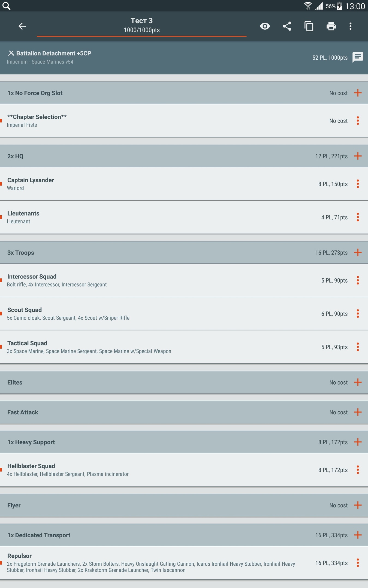This screenshot has width=368, height=588.
Task: Click the points progress bar under title
Action: pos(141,36)
